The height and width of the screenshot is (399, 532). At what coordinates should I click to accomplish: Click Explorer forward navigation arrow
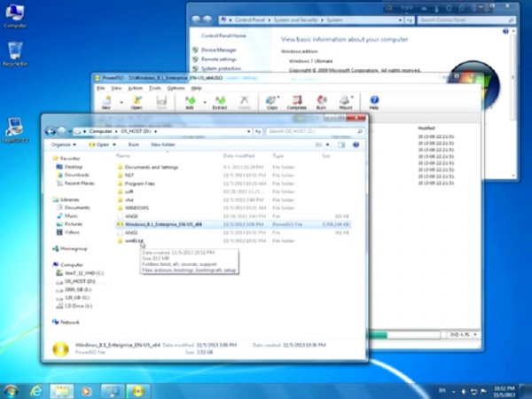62,131
